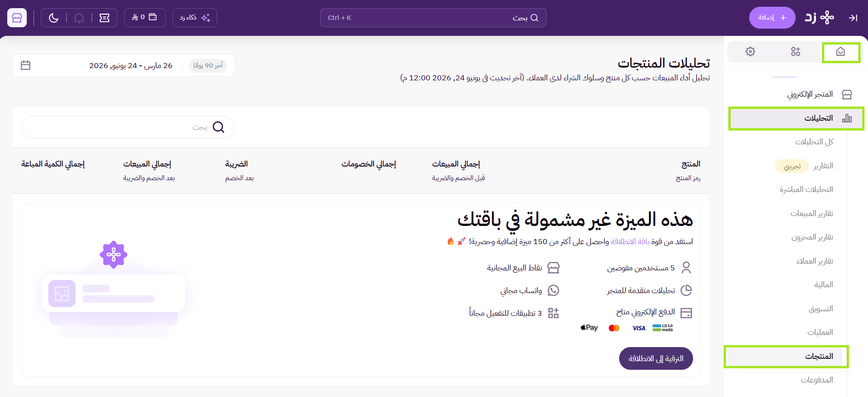Screen dimensions: 868x397
Task: Click باقة الانطلاقة link
Action: click(x=630, y=241)
